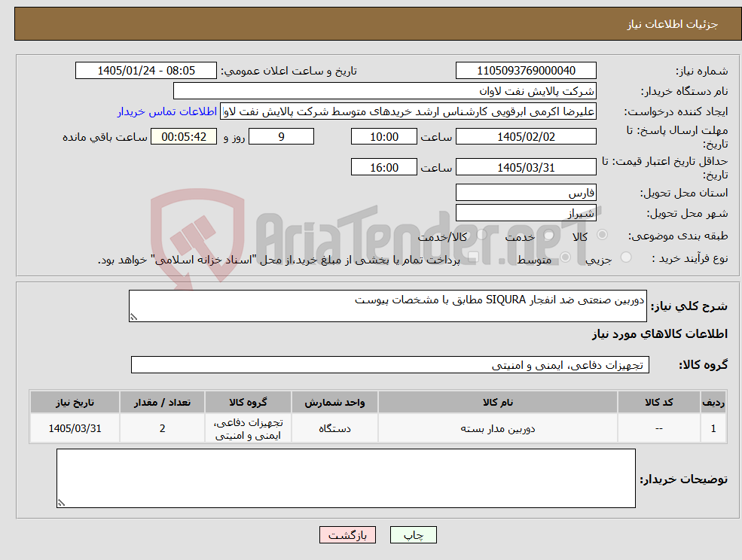Click the نوع فرآیند خرید label
The width and height of the screenshot is (742, 560).
click(690, 258)
